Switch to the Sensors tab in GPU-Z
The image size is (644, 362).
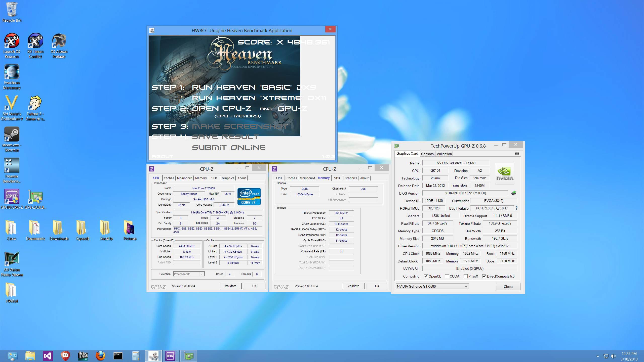(x=427, y=154)
